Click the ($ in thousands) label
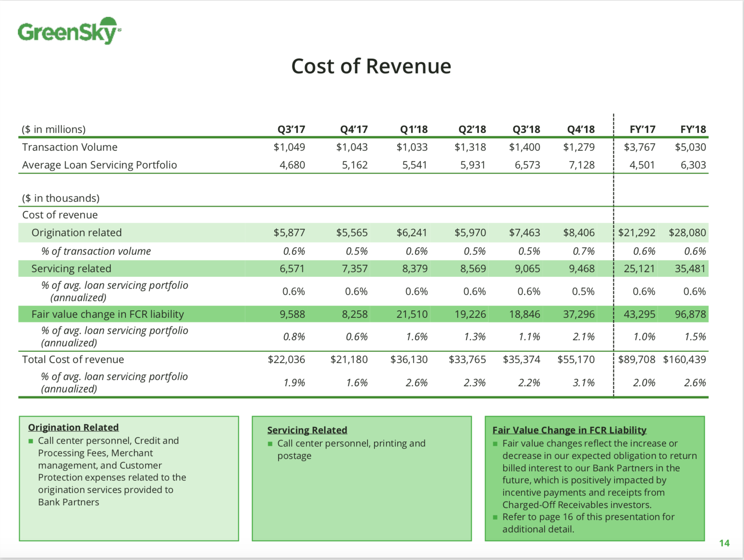Image resolution: width=744 pixels, height=560 pixels. (61, 198)
